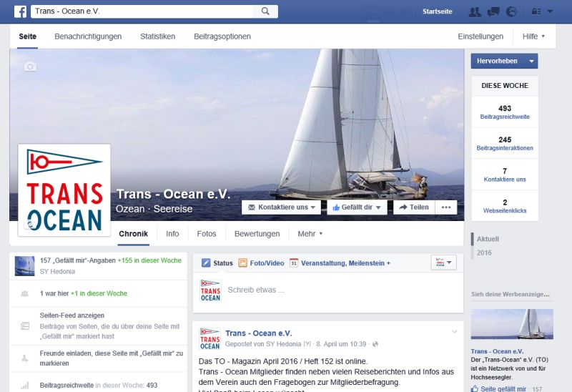The image size is (572, 392).
Task: Switch to Statistiken tab
Action: [157, 36]
